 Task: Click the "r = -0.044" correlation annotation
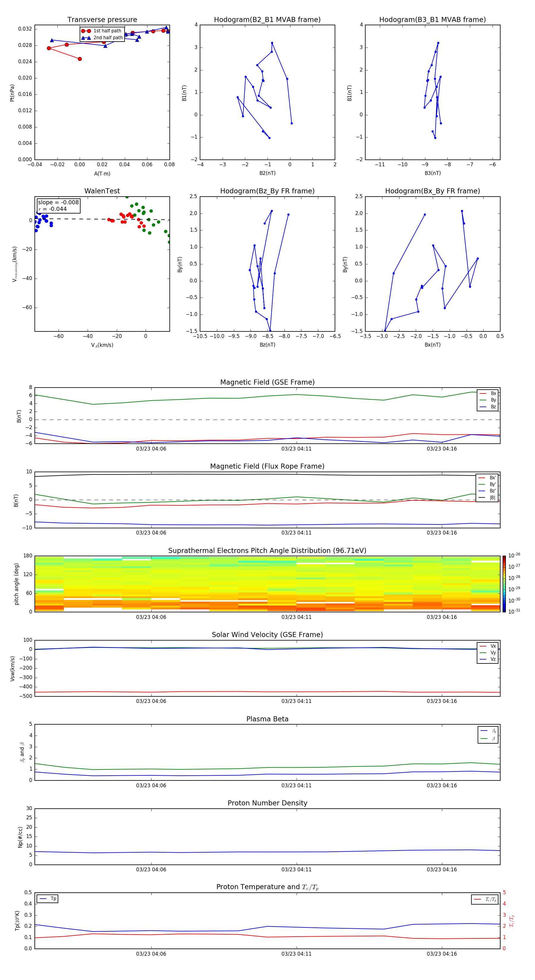pos(53,209)
